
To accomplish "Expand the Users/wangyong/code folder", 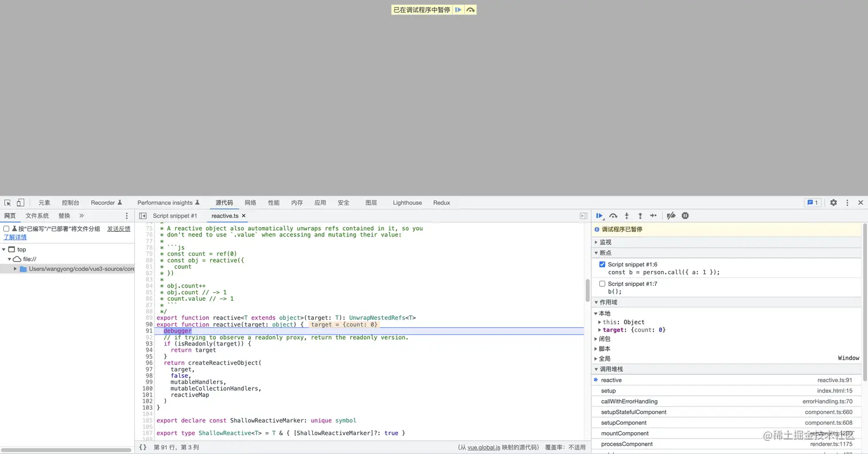I will tap(15, 269).
